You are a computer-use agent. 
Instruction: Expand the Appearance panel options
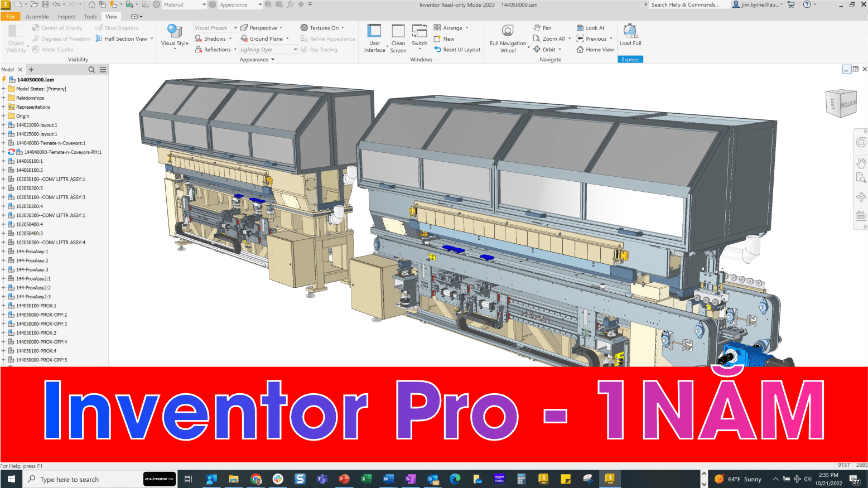tap(257, 60)
